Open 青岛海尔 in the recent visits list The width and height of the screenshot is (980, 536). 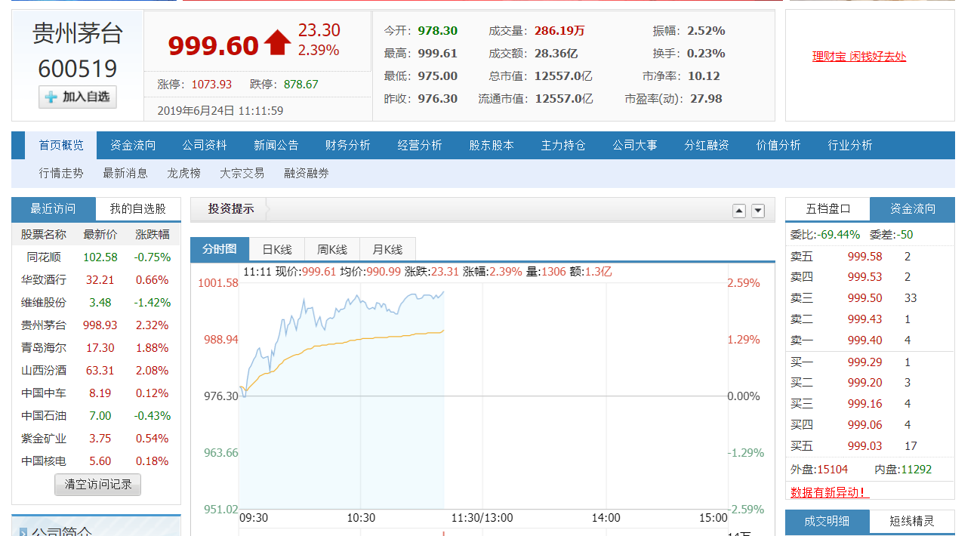[x=44, y=348]
